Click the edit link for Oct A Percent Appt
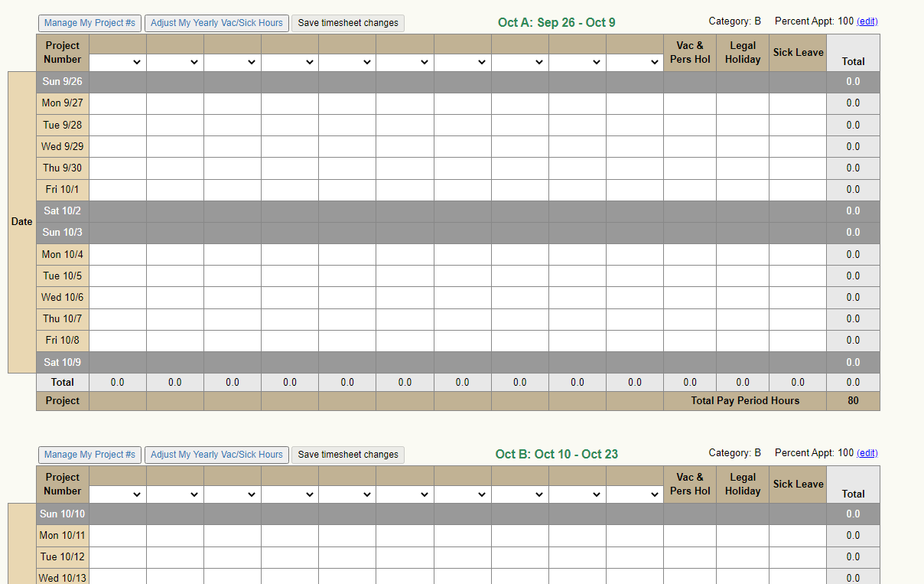924x584 pixels. pos(867,21)
